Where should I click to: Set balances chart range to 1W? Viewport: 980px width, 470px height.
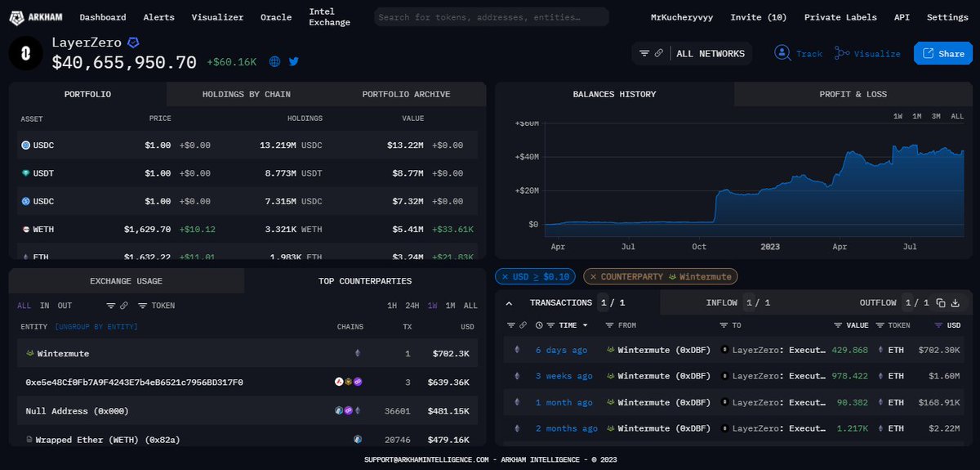(898, 117)
